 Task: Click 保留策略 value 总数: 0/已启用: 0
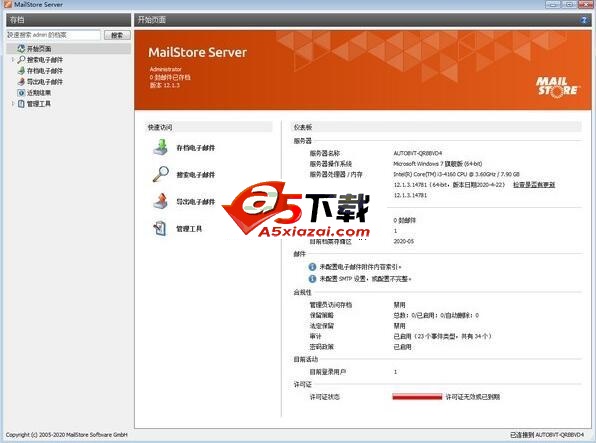(436, 315)
